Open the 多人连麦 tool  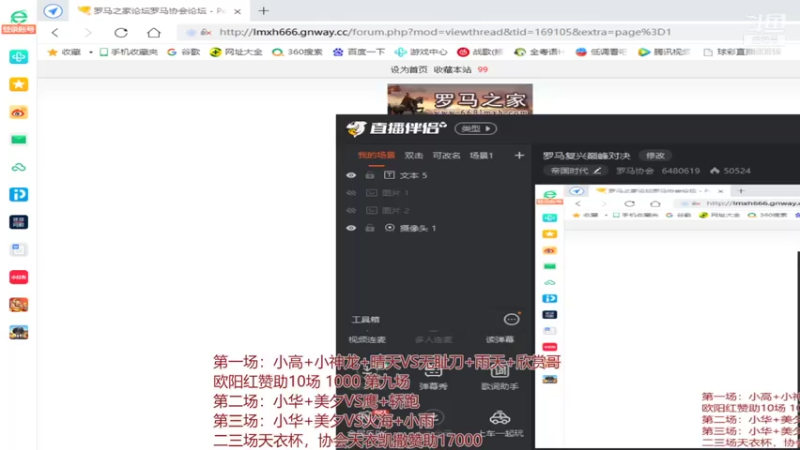(x=433, y=339)
